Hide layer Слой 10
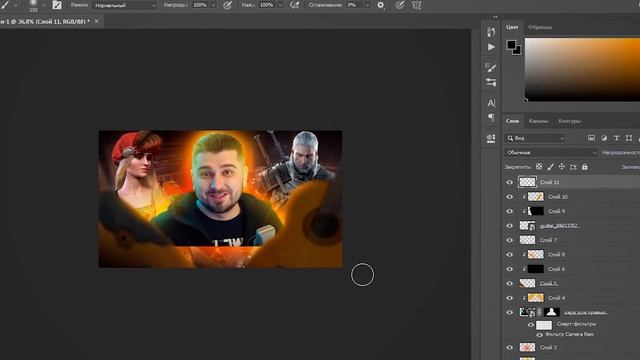 coord(509,197)
